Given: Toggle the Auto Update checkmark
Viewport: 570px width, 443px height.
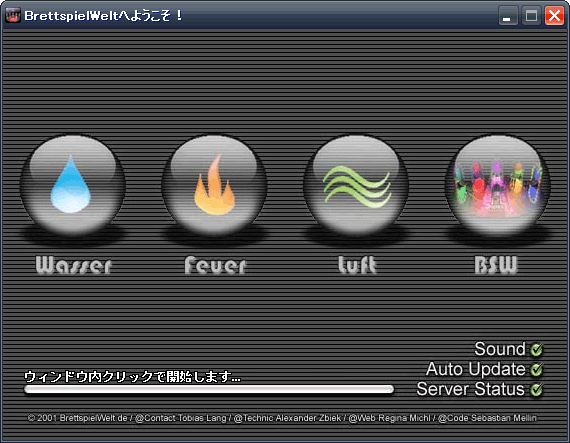Looking at the screenshot, I should pos(536,370).
